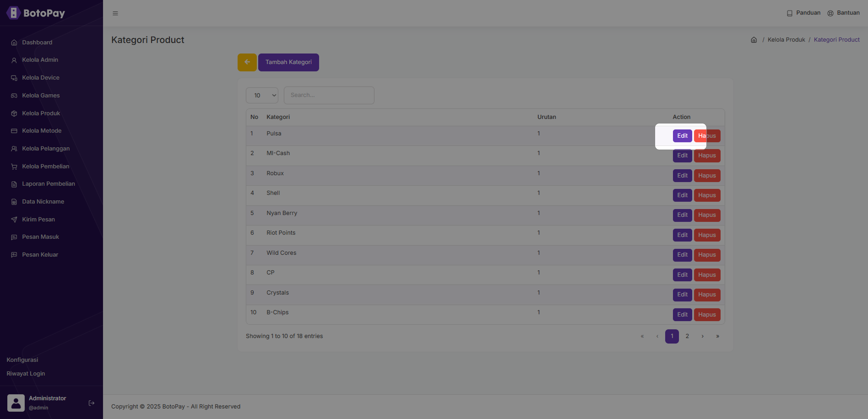868x419 pixels.
Task: Sort by the No column header
Action: pos(254,117)
